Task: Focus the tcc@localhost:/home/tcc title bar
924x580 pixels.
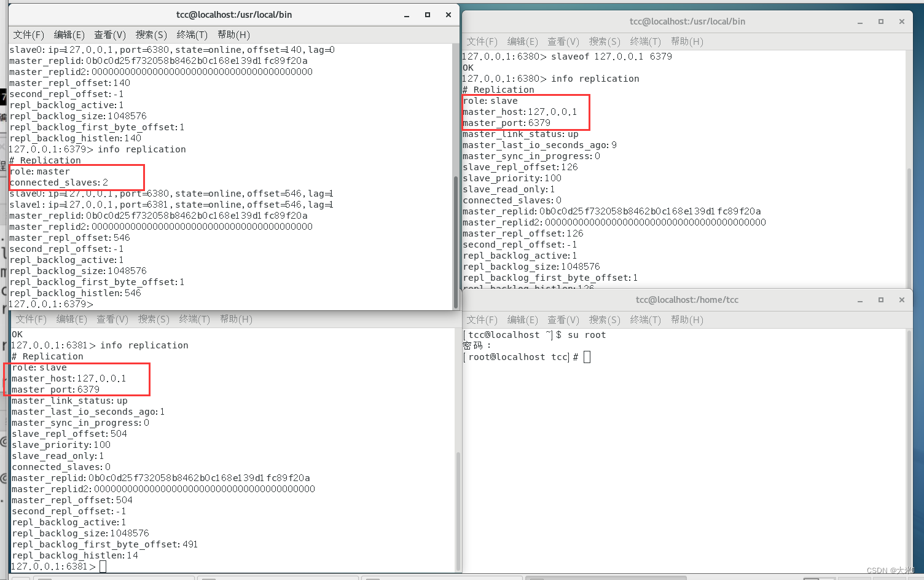Action: coord(687,300)
